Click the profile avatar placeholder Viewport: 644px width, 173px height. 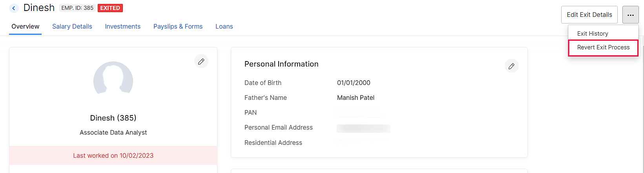(x=113, y=79)
